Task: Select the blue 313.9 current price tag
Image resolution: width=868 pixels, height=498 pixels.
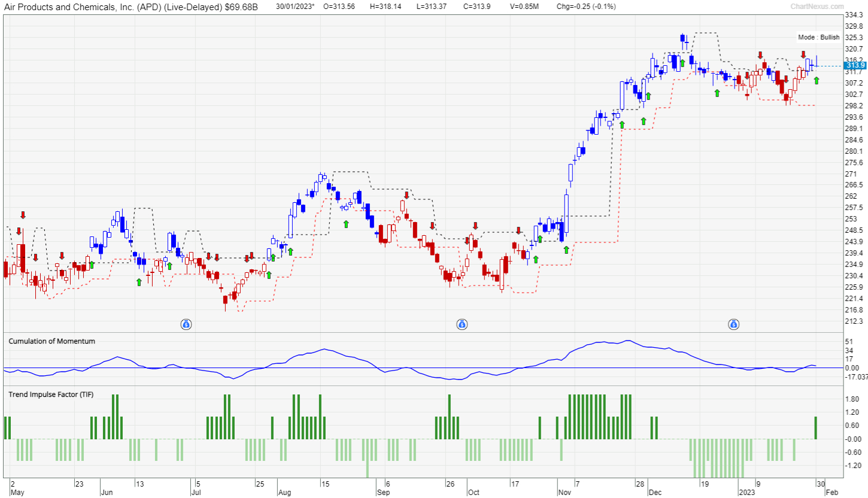Action: pyautogui.click(x=854, y=65)
